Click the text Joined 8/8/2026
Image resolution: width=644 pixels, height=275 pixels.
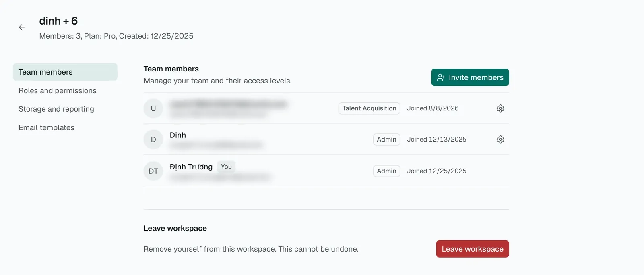coord(433,108)
